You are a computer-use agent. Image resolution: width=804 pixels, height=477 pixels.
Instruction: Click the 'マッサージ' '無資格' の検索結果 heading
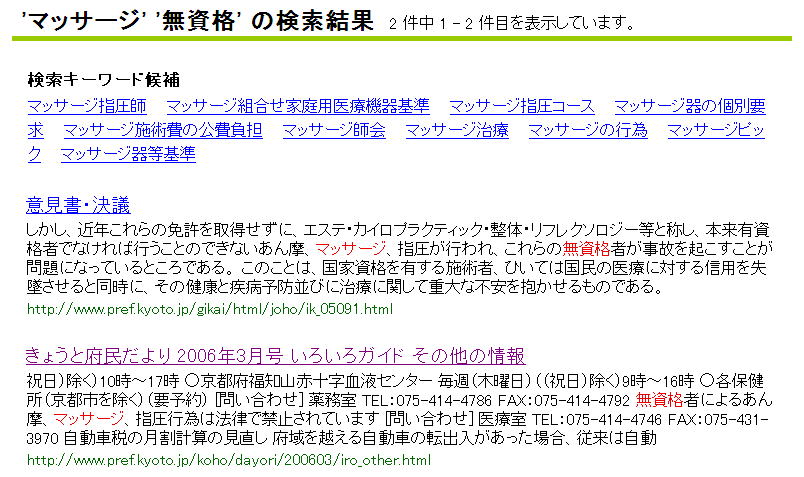tap(197, 22)
